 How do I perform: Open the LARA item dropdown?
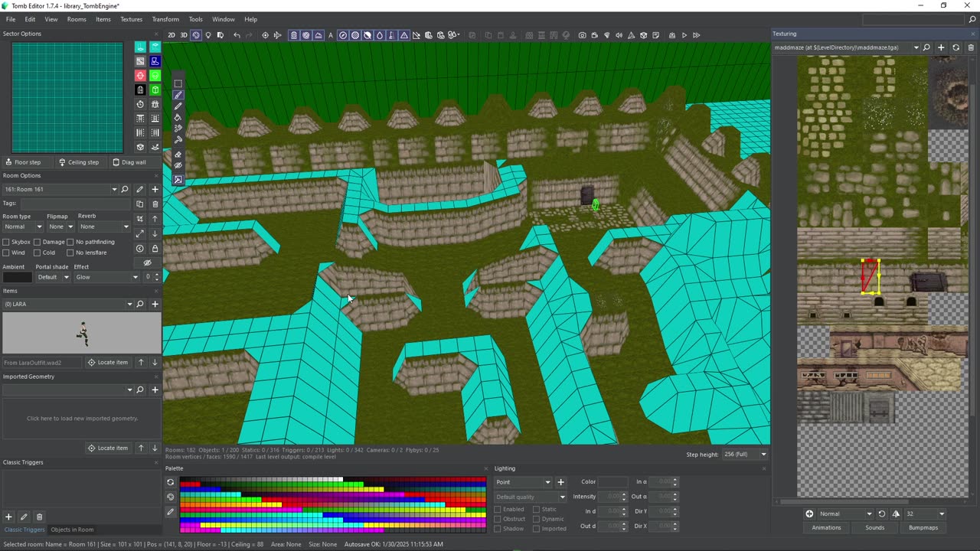pos(67,304)
